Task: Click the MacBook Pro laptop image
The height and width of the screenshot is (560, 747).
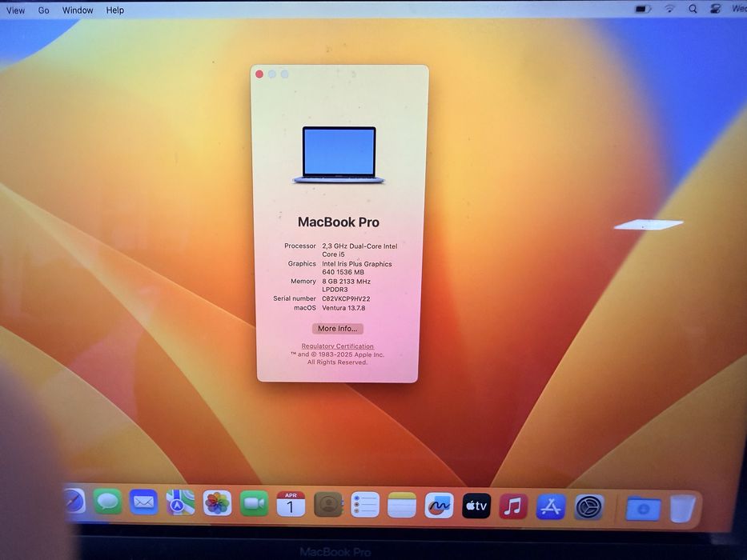Action: point(339,154)
